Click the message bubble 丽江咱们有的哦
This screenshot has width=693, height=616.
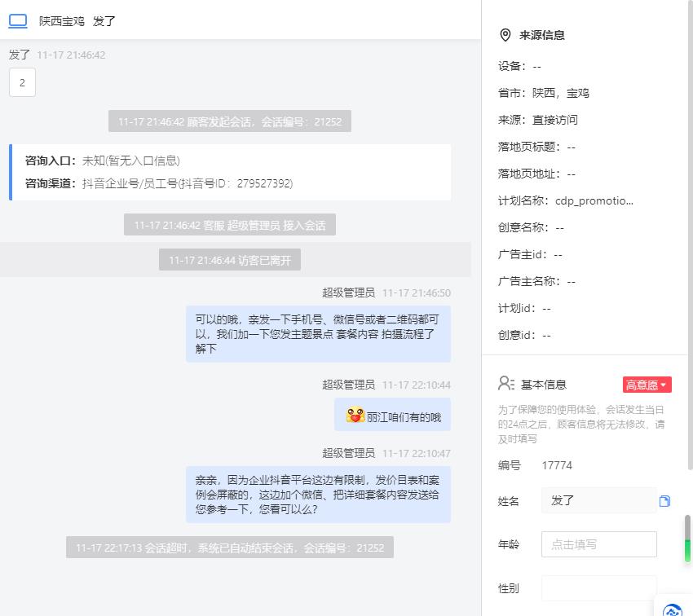tap(392, 415)
